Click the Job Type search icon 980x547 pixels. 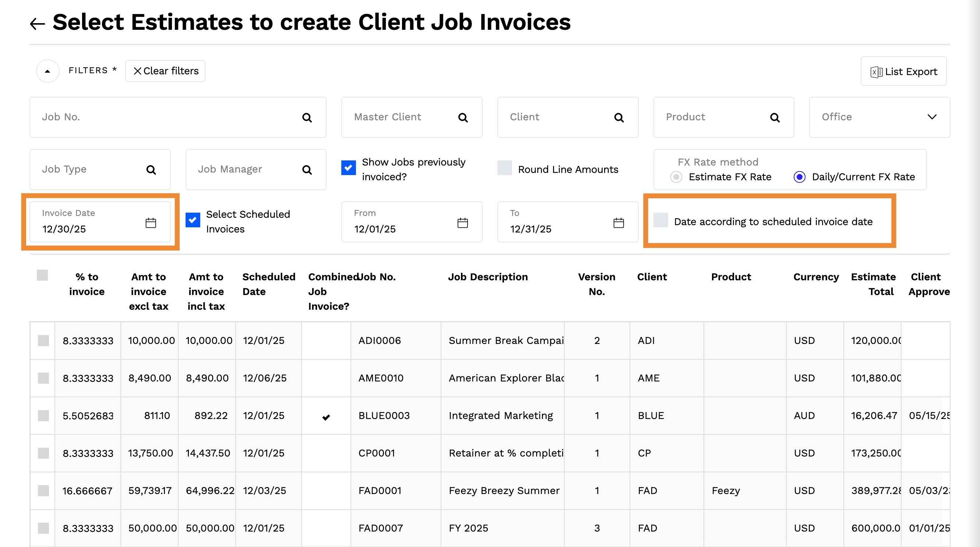tap(151, 170)
